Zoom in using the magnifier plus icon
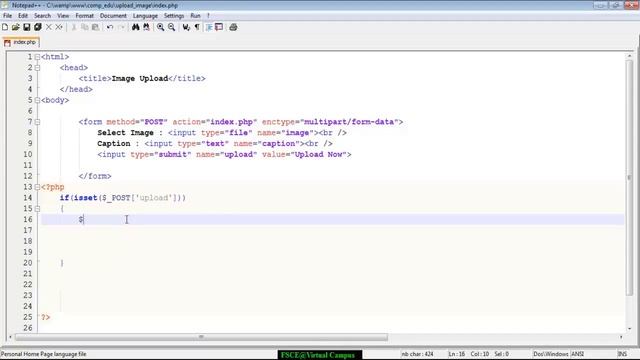Screen dimensions: 640x360 pos(161,27)
